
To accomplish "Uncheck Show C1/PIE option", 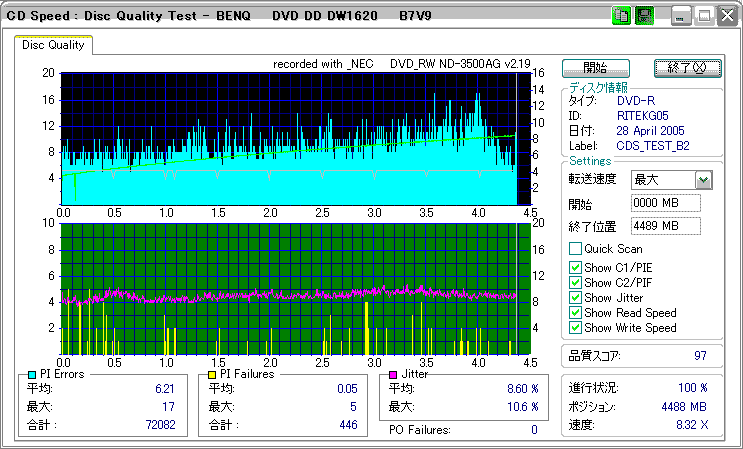I will tap(575, 268).
